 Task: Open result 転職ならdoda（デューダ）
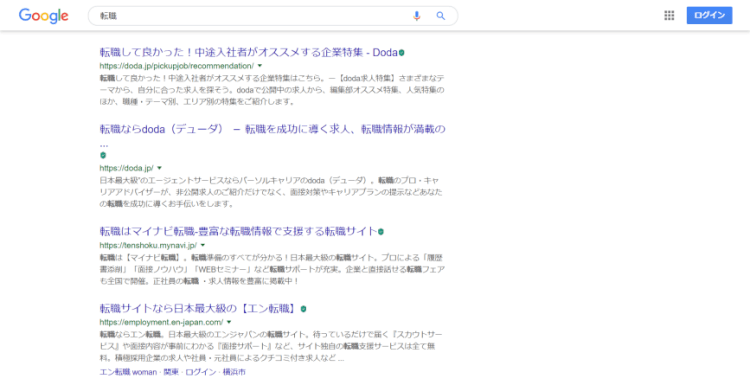click(x=273, y=136)
